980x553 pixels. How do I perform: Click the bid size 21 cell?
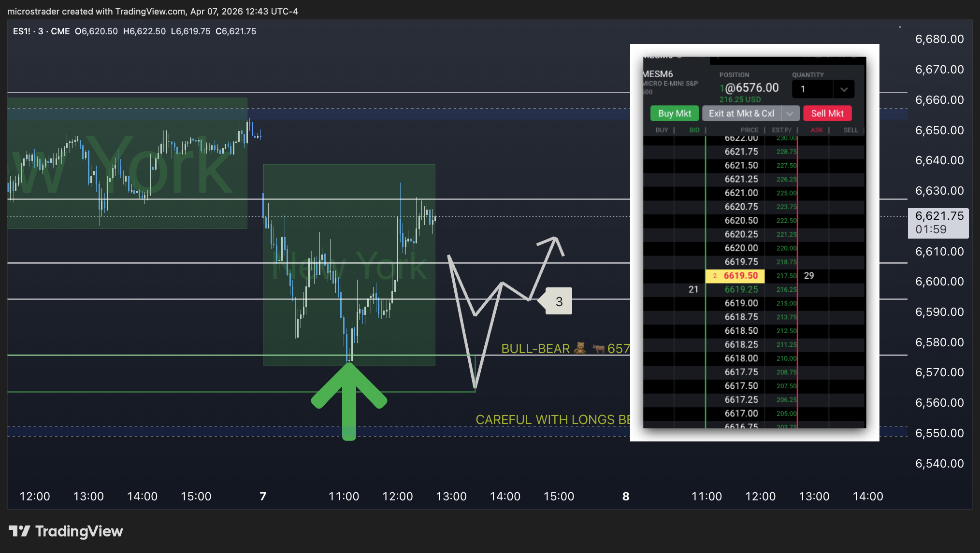tap(693, 290)
